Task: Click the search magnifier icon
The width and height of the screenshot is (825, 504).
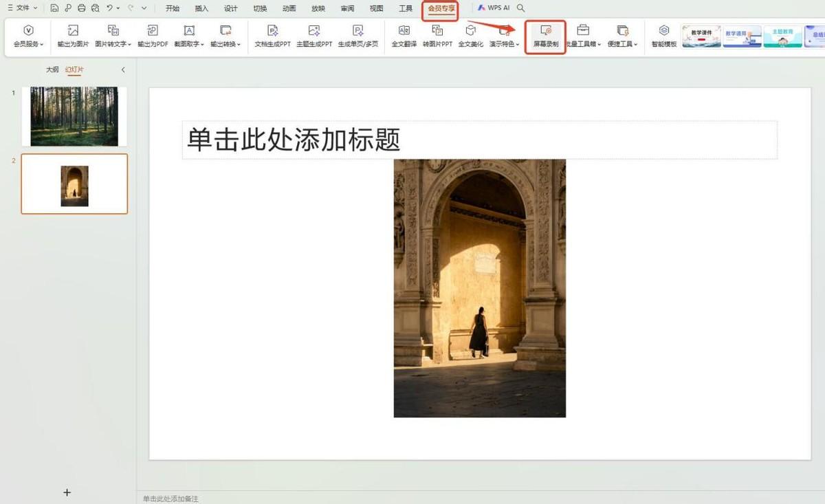Action: point(521,8)
